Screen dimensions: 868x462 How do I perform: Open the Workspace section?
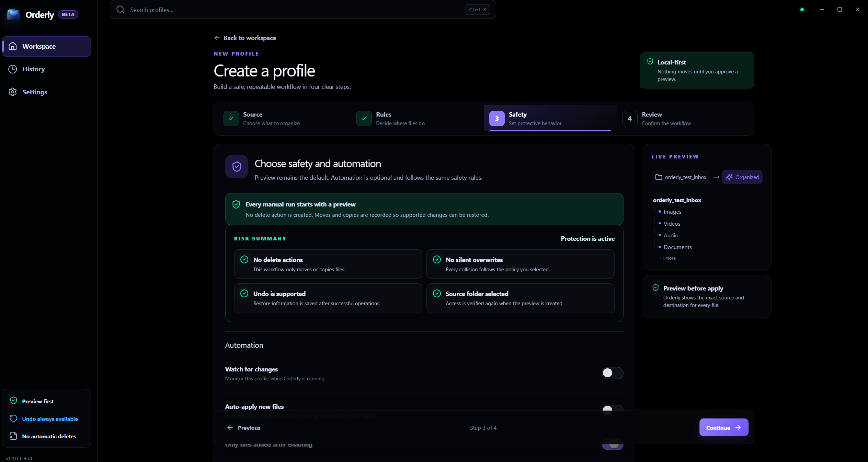click(46, 46)
